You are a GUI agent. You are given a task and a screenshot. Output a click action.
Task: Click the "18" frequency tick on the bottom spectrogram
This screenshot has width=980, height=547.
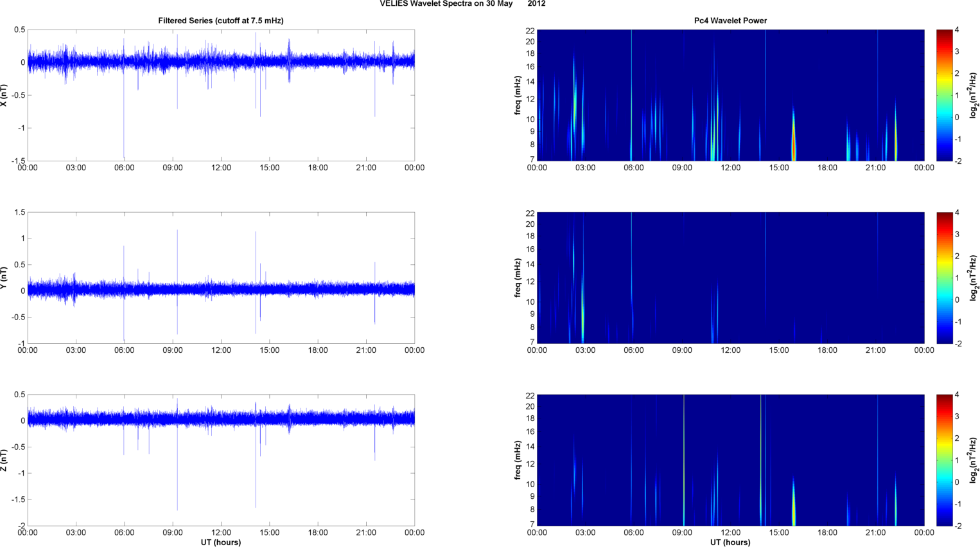tap(530, 418)
